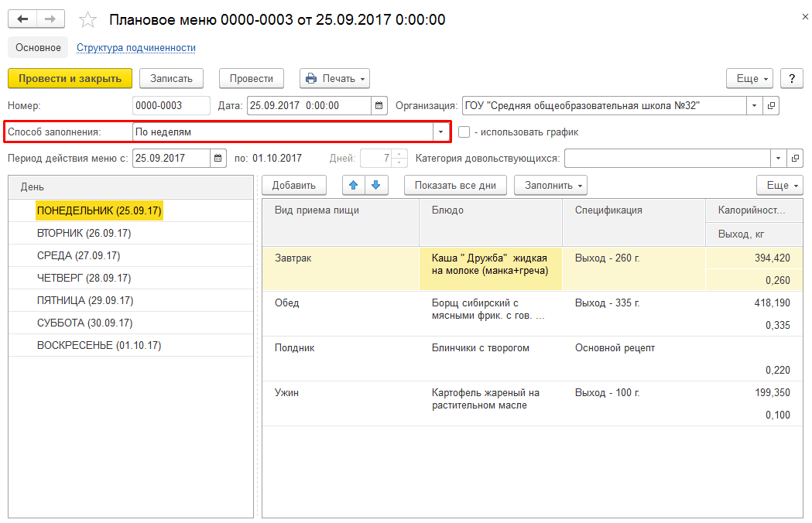Screen dimensions: 812x523
Task: Move selected row down with blue down arrow
Action: tap(376, 186)
